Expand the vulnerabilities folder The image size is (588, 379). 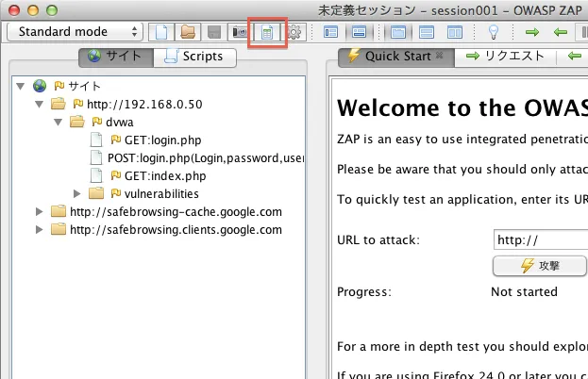(x=77, y=193)
